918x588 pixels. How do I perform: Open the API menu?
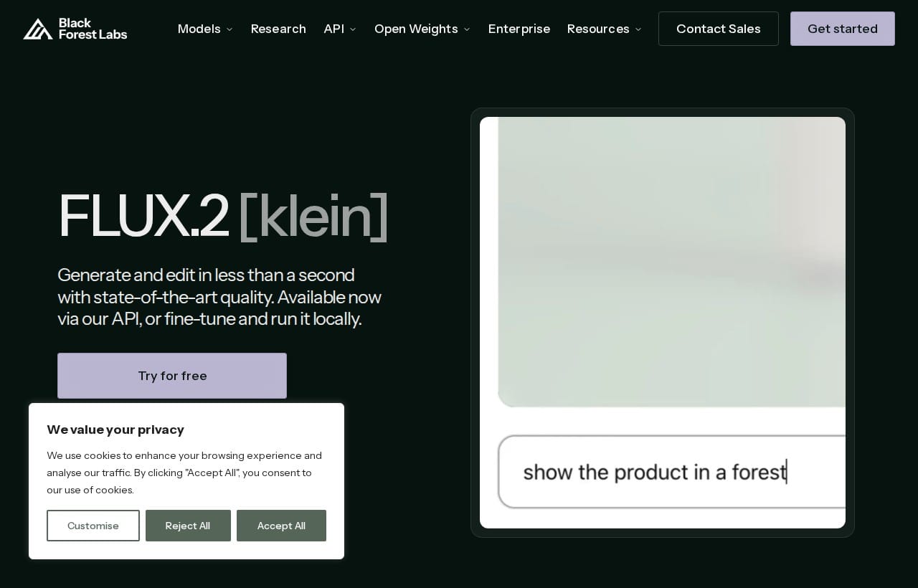[334, 29]
